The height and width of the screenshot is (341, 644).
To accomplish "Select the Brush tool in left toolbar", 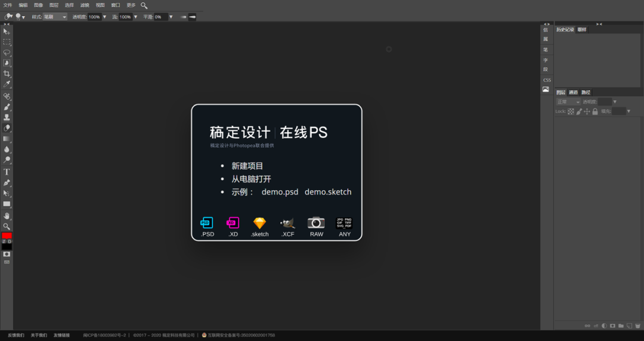I will pyautogui.click(x=7, y=107).
